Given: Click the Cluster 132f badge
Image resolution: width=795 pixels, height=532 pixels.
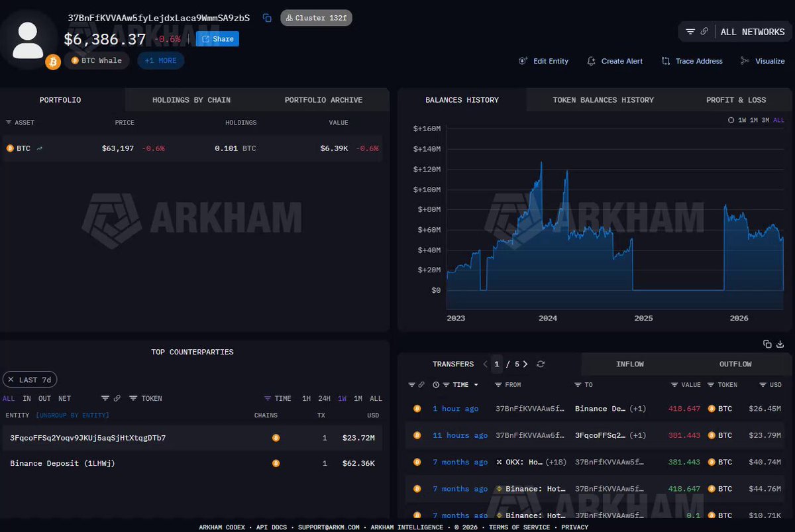Looking at the screenshot, I should [x=316, y=18].
